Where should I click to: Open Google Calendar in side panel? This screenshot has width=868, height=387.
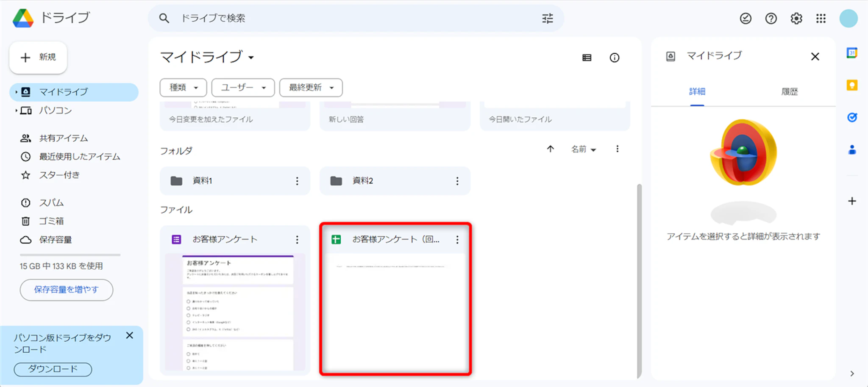point(852,53)
